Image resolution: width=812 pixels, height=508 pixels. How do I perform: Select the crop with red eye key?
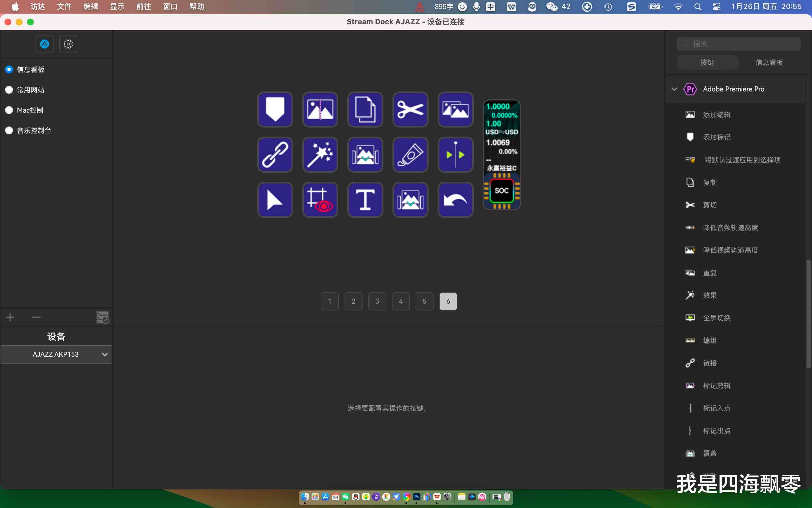click(320, 200)
